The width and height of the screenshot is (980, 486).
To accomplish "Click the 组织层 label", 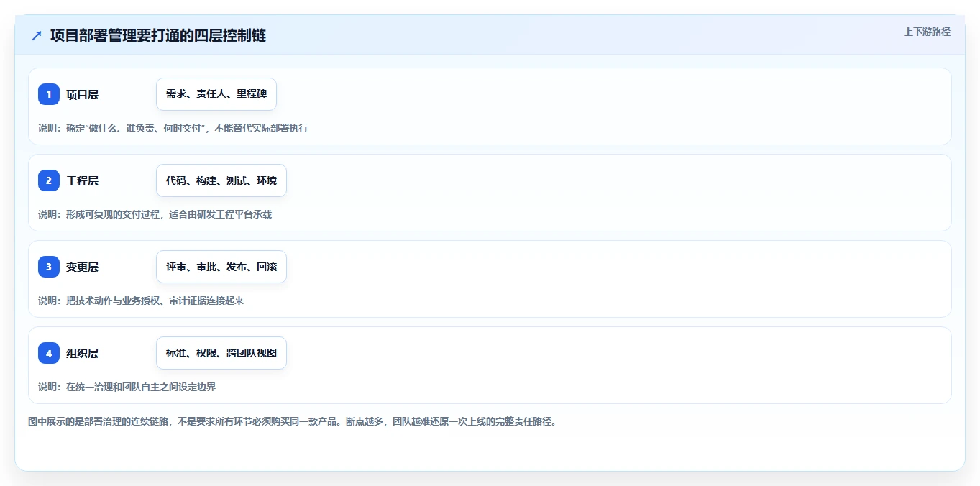I will pyautogui.click(x=82, y=353).
